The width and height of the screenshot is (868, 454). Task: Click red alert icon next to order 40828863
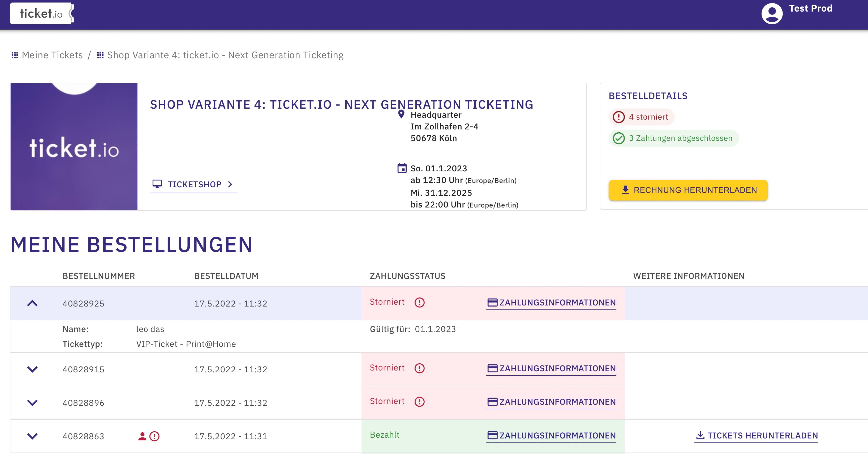154,436
